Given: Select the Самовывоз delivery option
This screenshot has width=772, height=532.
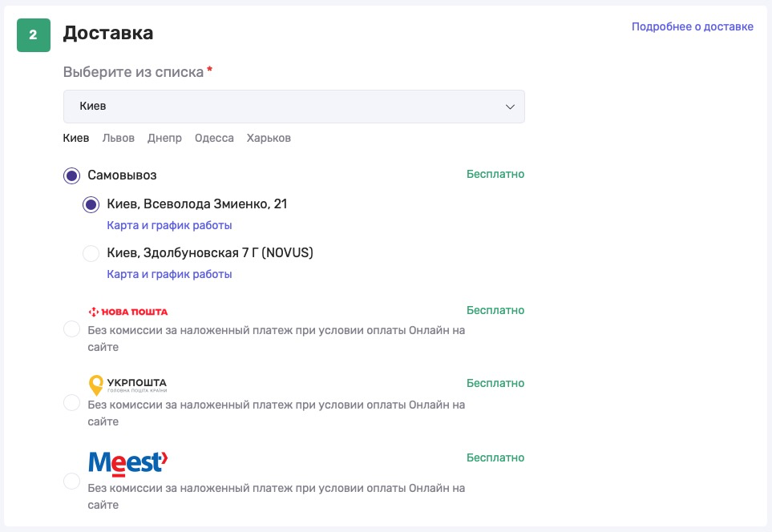Looking at the screenshot, I should click(x=71, y=175).
